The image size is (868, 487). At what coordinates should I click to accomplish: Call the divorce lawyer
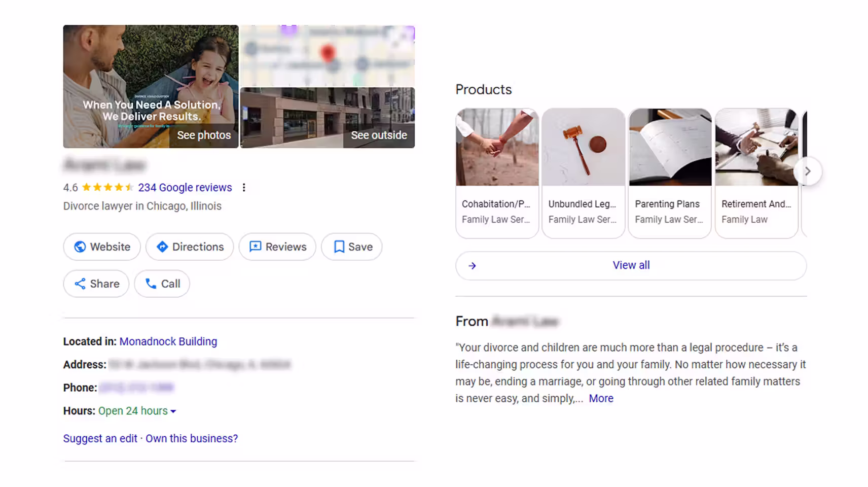(162, 284)
